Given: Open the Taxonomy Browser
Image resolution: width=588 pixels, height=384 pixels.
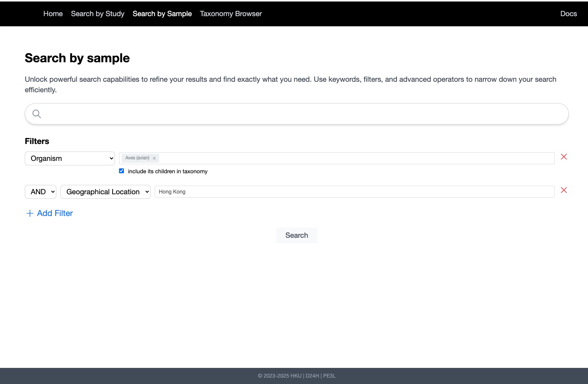Looking at the screenshot, I should click(231, 14).
